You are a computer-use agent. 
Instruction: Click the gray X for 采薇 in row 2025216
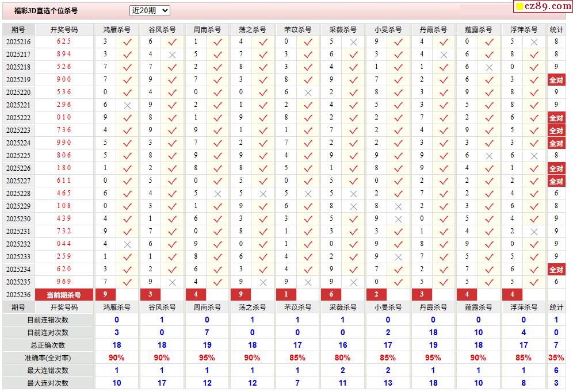pyautogui.click(x=353, y=43)
